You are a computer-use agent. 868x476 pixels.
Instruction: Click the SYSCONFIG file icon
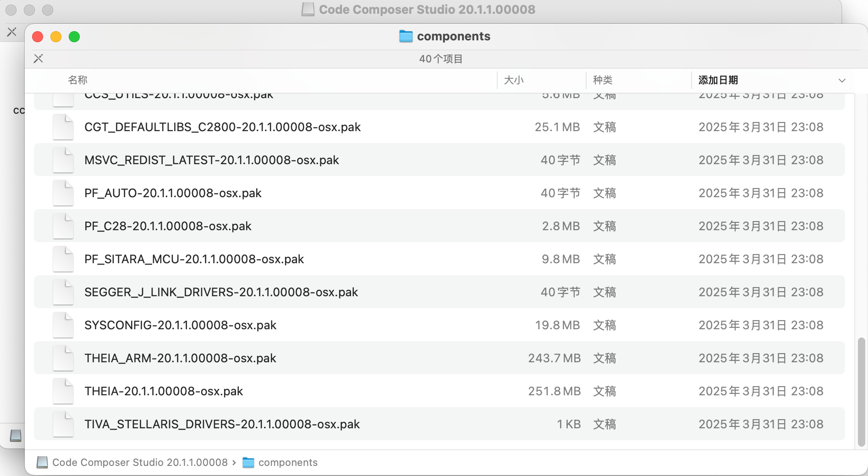click(63, 325)
